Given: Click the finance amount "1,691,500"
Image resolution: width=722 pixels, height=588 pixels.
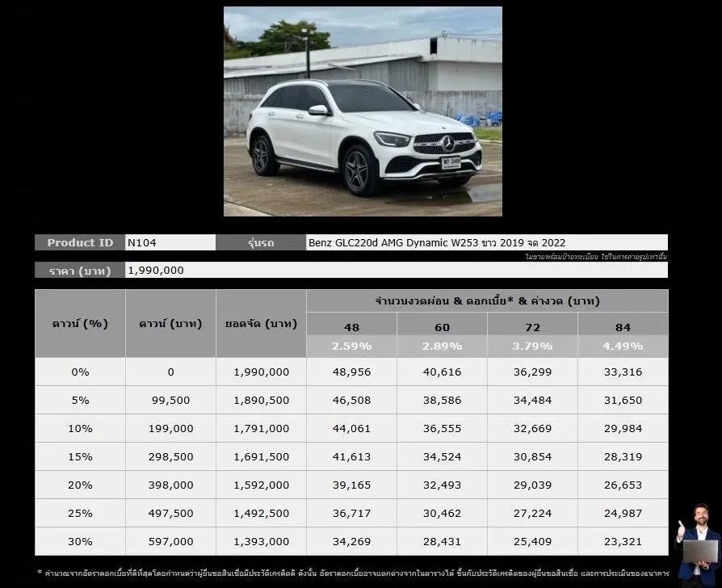Looking at the screenshot, I should pyautogui.click(x=261, y=457).
